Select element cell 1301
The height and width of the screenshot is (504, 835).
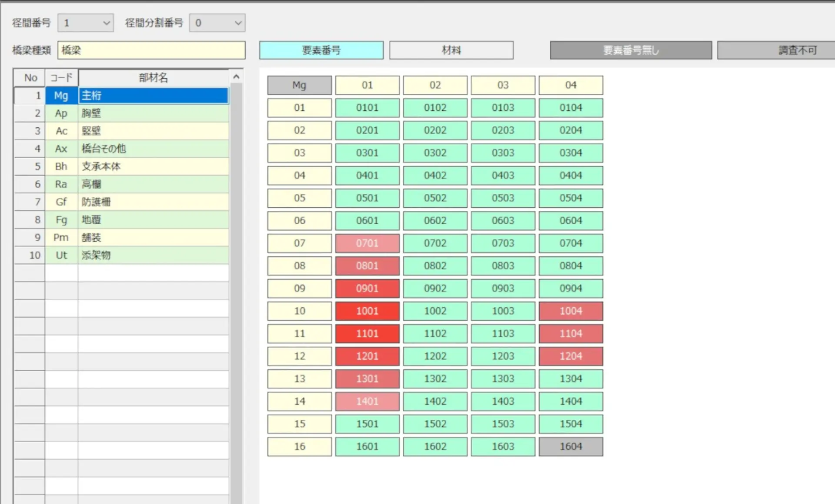point(367,379)
